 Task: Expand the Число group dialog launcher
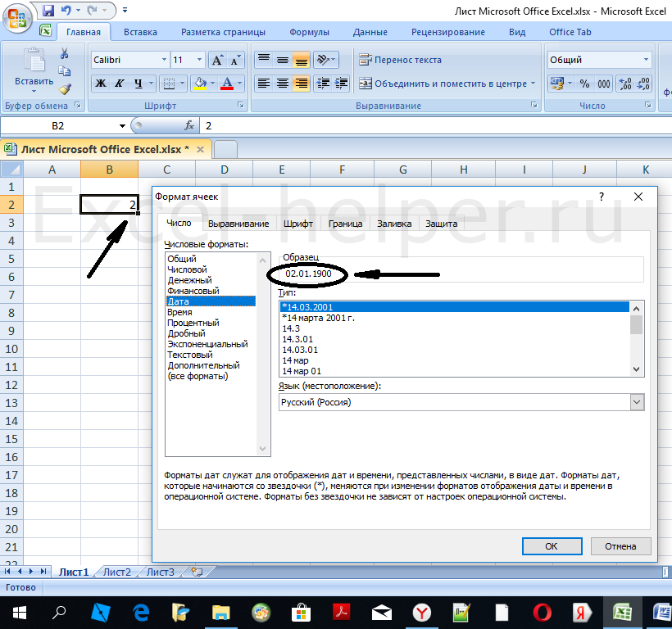pos(648,105)
